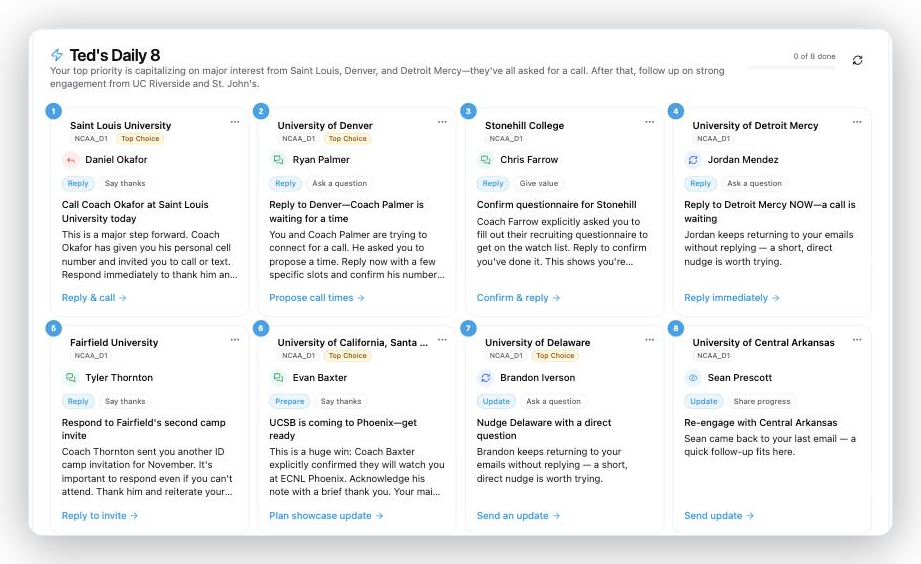This screenshot has width=921, height=564.
Task: Click the Reply & call link
Action: point(94,298)
